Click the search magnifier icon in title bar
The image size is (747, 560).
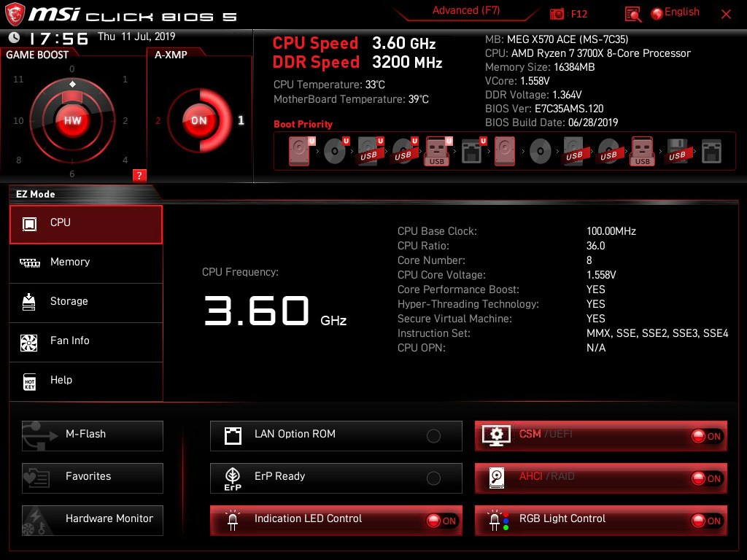pyautogui.click(x=633, y=14)
